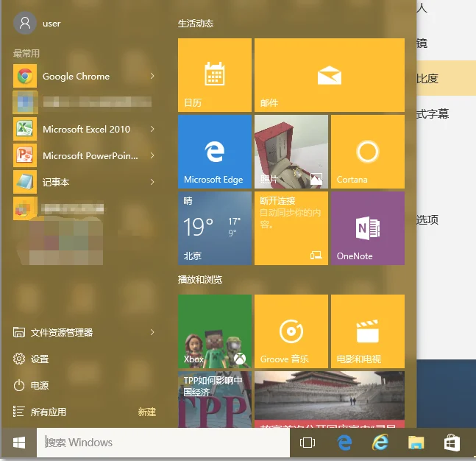
Task: Open the 邮件 mail tile
Action: pos(330,75)
